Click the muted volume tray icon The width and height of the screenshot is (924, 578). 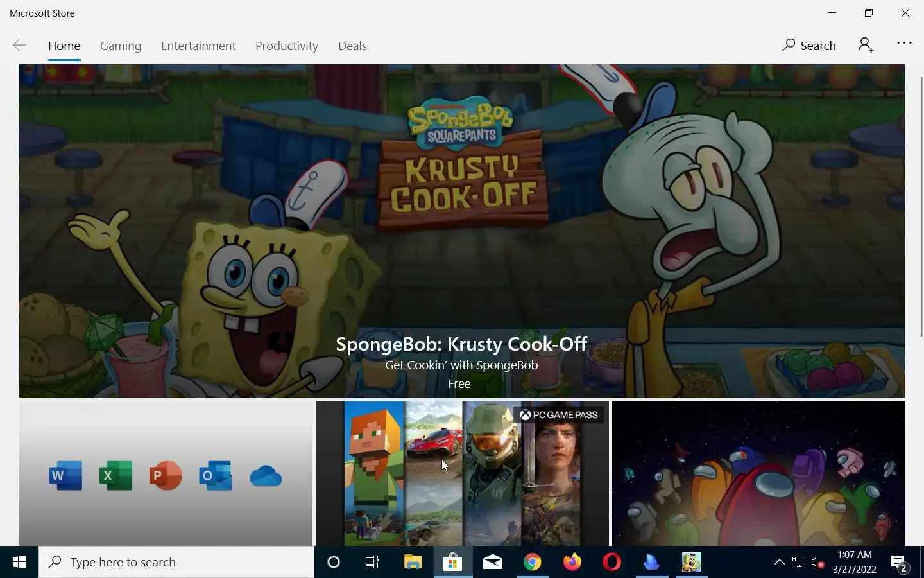(817, 562)
